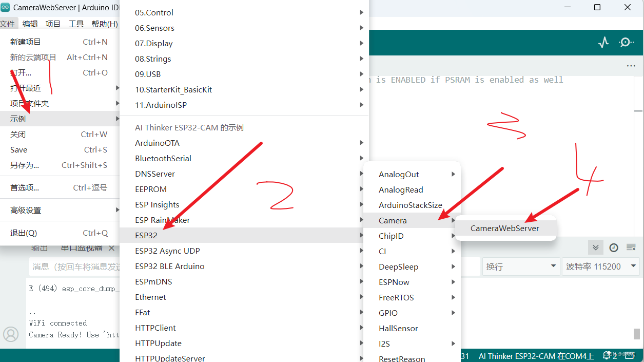Click the editor tab overflow ellipsis
This screenshot has height=362, width=644.
coord(631,66)
